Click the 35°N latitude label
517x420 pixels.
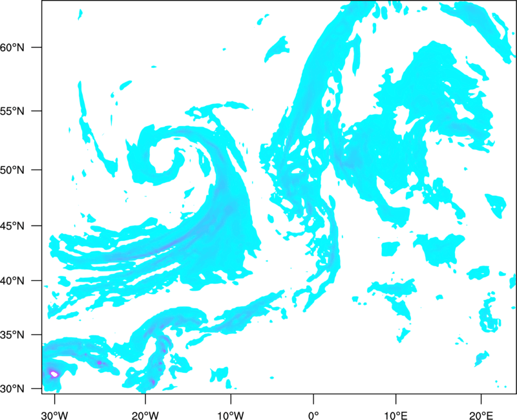(x=12, y=335)
